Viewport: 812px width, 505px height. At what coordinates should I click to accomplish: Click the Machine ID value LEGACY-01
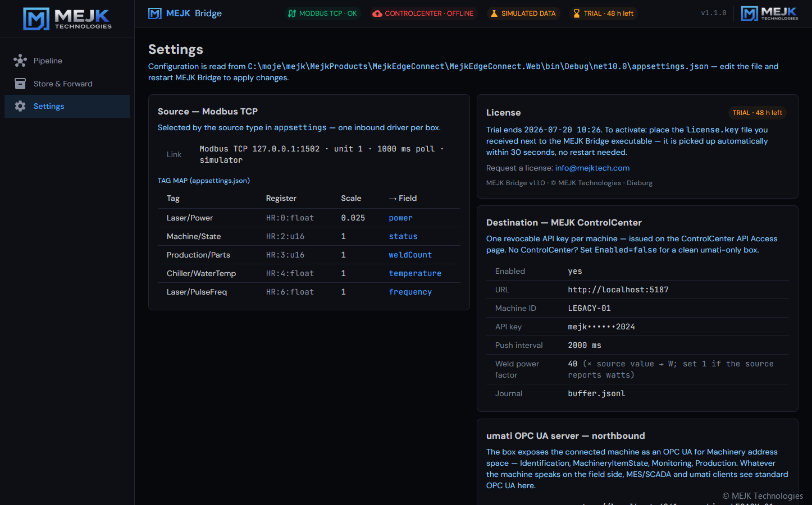[x=589, y=308]
